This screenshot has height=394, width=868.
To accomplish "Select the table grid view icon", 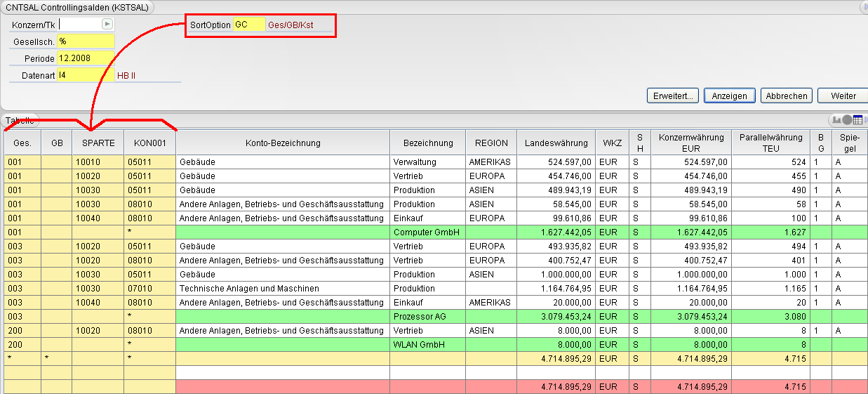I will (x=856, y=120).
